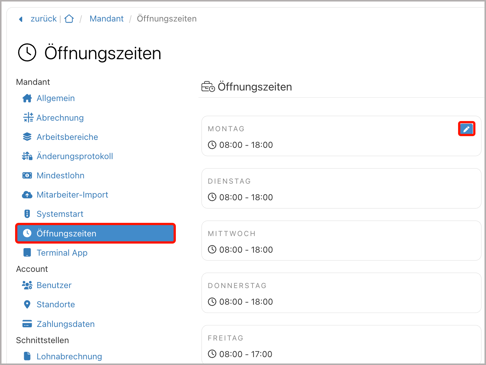
Task: Open the Mandant breadcrumb link
Action: (x=106, y=19)
